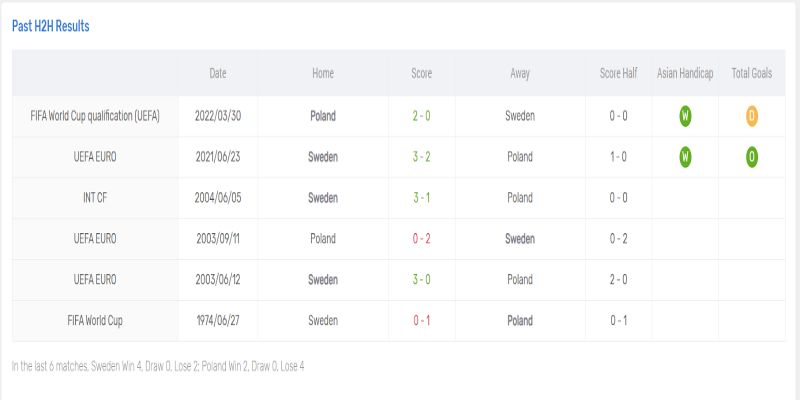Click the Past H2H Results heading

coord(51,26)
